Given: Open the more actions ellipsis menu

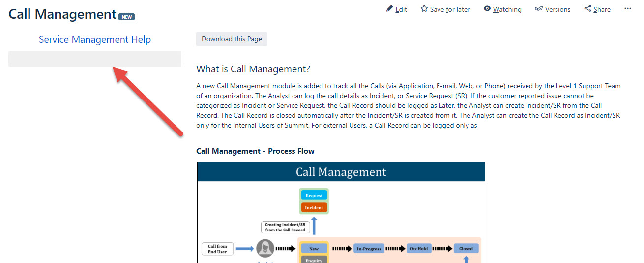Looking at the screenshot, I should [627, 8].
